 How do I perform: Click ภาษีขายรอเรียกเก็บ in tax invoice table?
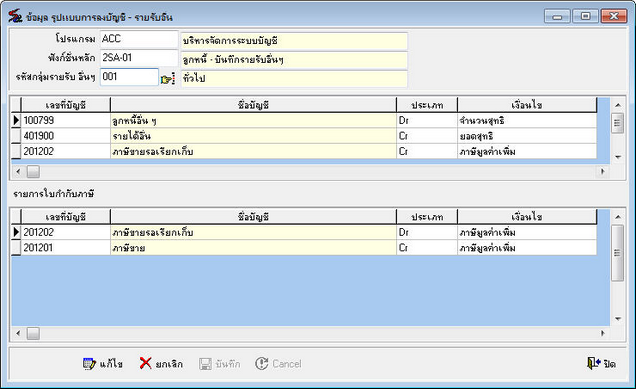253,232
